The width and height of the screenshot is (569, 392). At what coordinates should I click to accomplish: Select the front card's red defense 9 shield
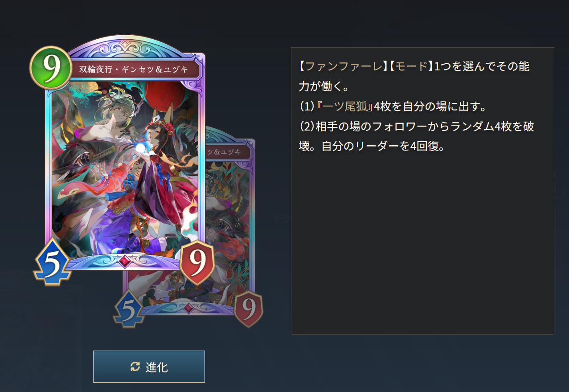[x=197, y=262]
